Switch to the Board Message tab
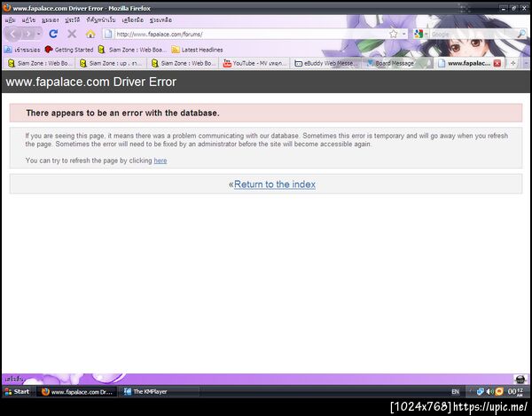The image size is (532, 416). (397, 63)
